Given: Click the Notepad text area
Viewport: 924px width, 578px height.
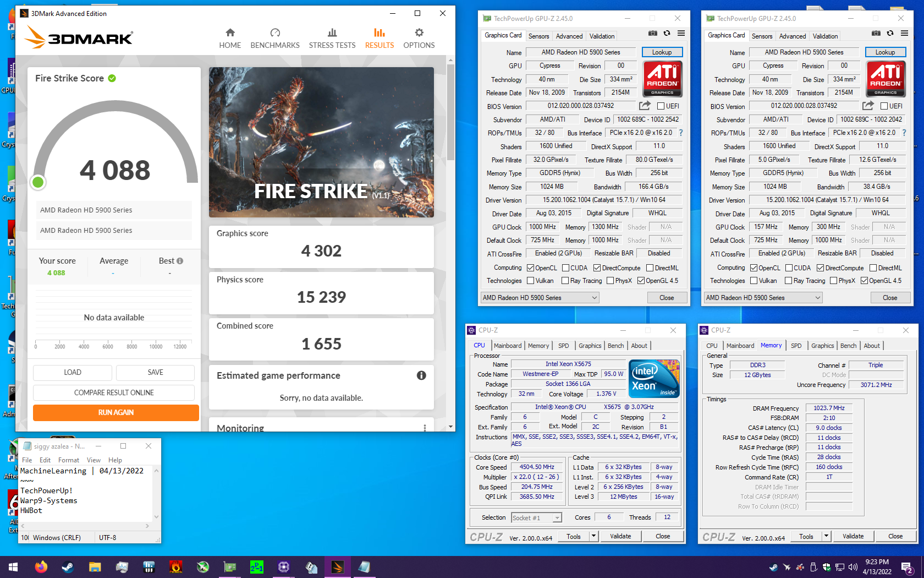Looking at the screenshot, I should coord(86,493).
